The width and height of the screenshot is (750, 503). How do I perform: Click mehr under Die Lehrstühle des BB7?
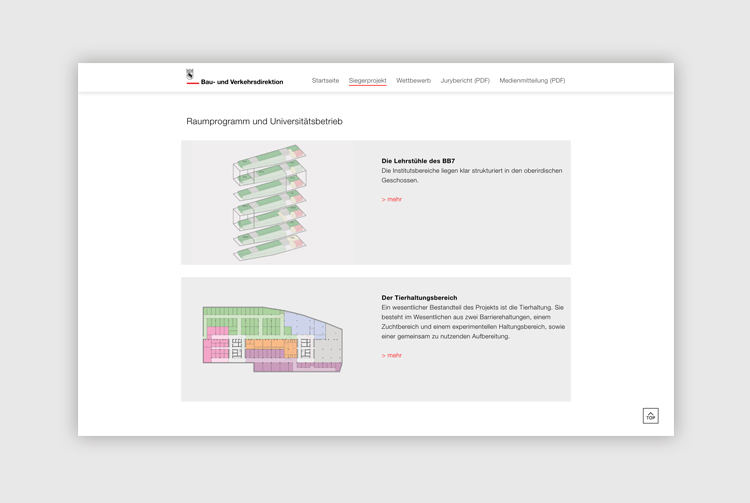point(392,199)
